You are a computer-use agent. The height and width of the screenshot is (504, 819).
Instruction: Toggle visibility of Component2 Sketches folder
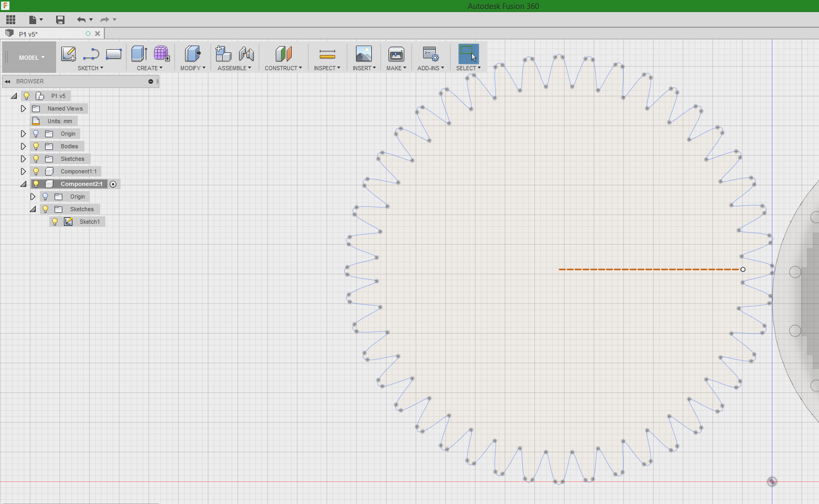click(x=46, y=209)
